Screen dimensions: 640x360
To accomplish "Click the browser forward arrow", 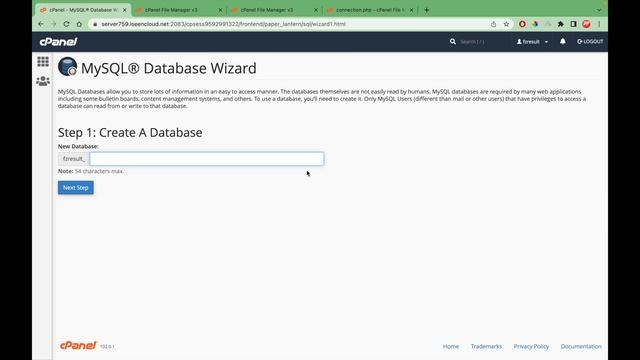I will 53,24.
